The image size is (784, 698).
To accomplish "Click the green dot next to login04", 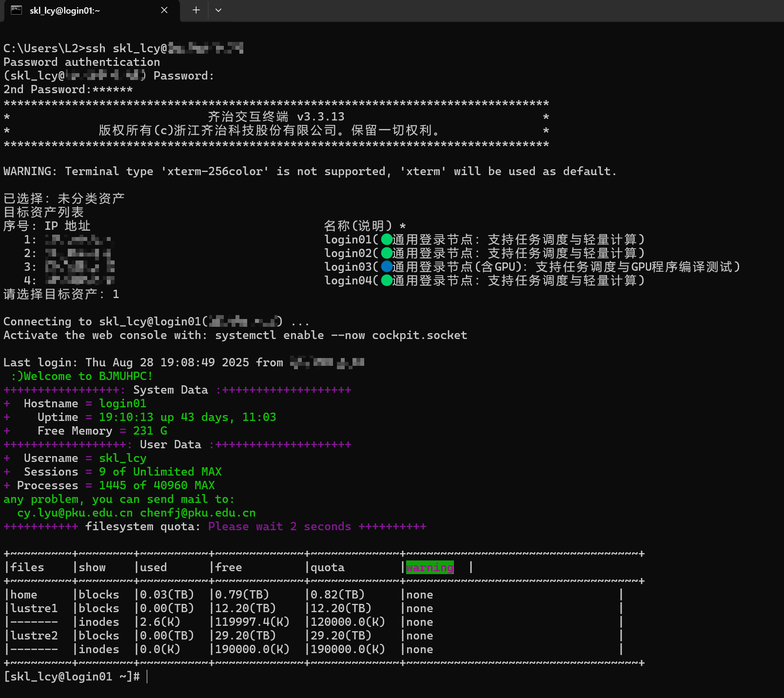I will (x=387, y=280).
